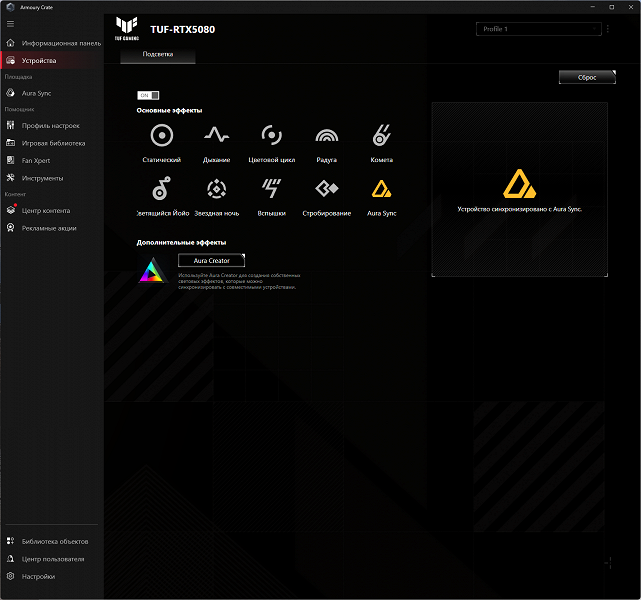Collapse sidebar with hamburger menu icon
The width and height of the screenshot is (641, 600).
[x=11, y=24]
